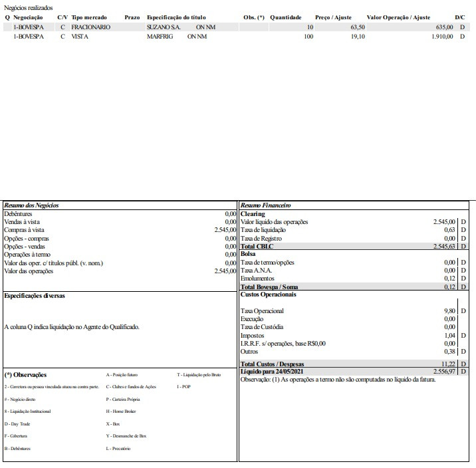Click the Valor Operação / Ajuste header
476x468 pixels.
coord(398,17)
